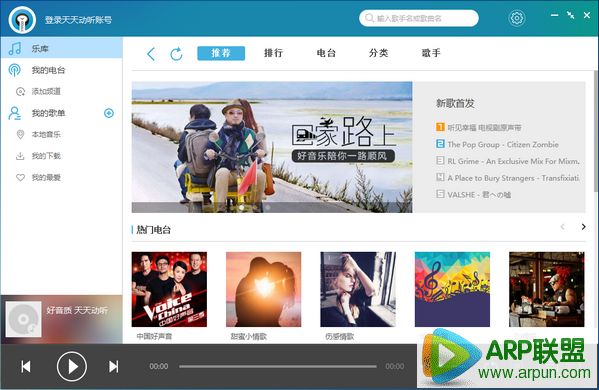Go to the previous track
The height and width of the screenshot is (390, 599).
click(x=26, y=366)
